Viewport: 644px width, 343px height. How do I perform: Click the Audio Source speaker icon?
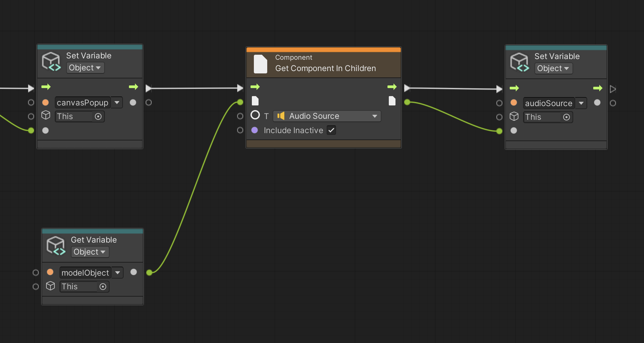[281, 116]
